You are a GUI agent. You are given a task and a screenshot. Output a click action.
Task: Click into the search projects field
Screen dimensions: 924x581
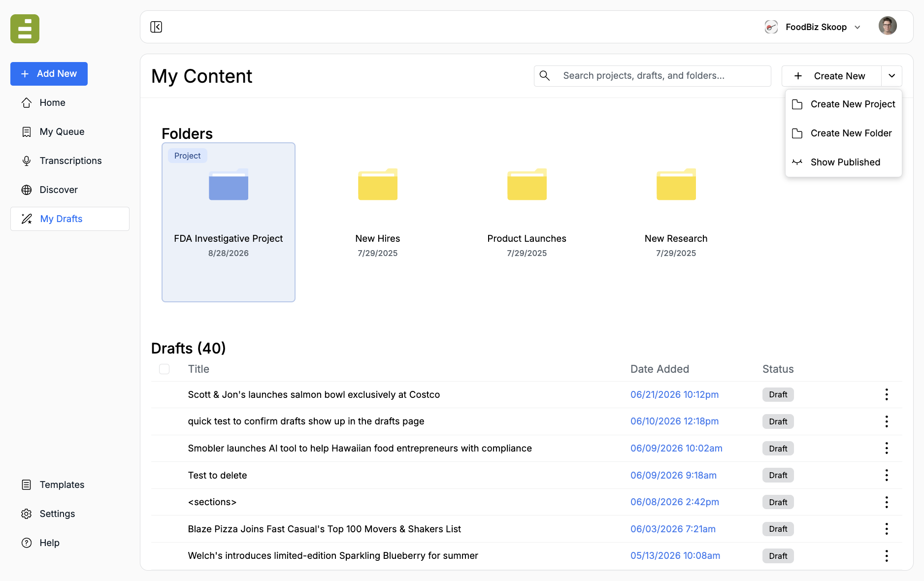pos(652,76)
